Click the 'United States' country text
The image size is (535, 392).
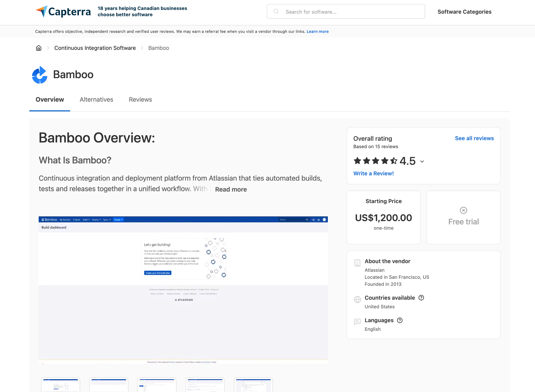[380, 307]
